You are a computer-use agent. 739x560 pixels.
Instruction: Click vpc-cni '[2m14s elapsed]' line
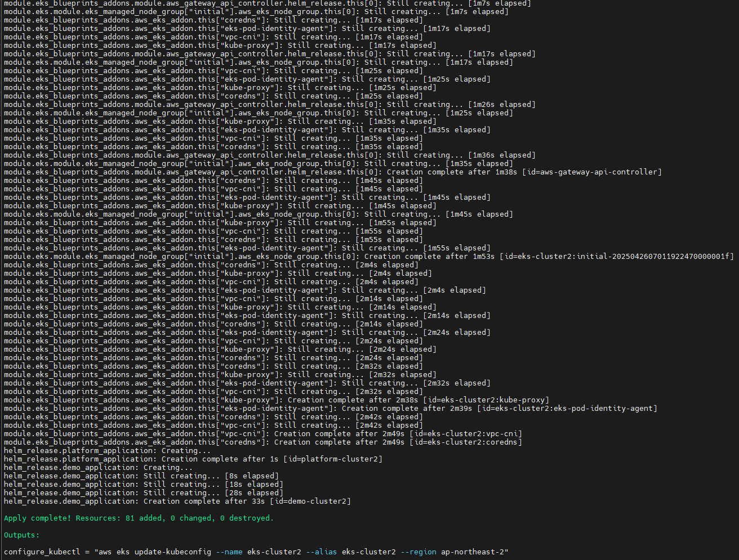tap(213, 298)
